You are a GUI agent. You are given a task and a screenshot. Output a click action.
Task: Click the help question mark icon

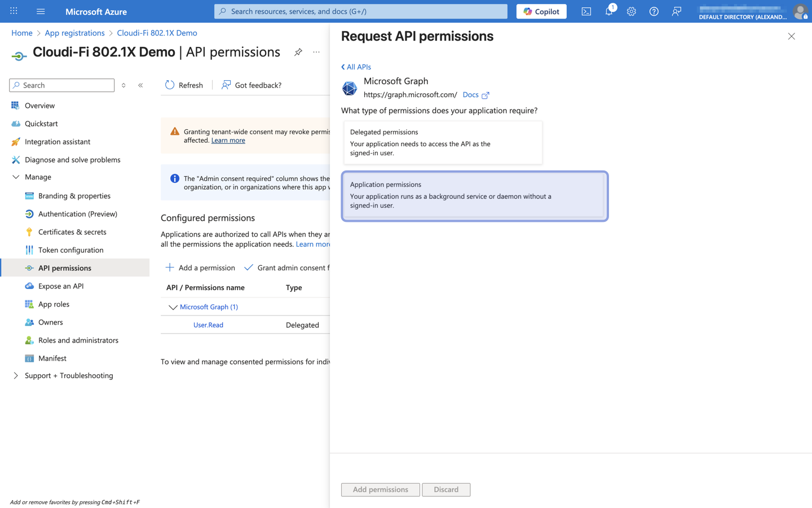[654, 11]
